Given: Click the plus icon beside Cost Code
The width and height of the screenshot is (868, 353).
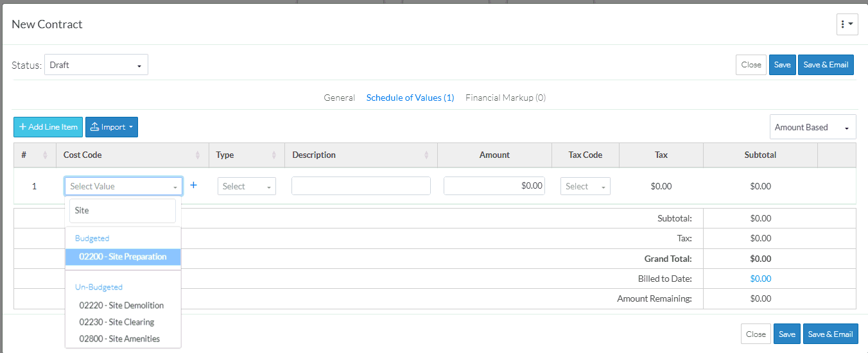Looking at the screenshot, I should click(x=194, y=185).
